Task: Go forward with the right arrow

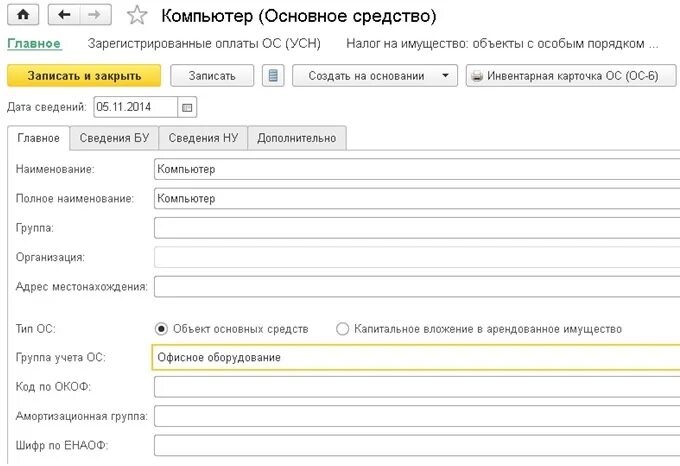Action: pyautogui.click(x=95, y=16)
